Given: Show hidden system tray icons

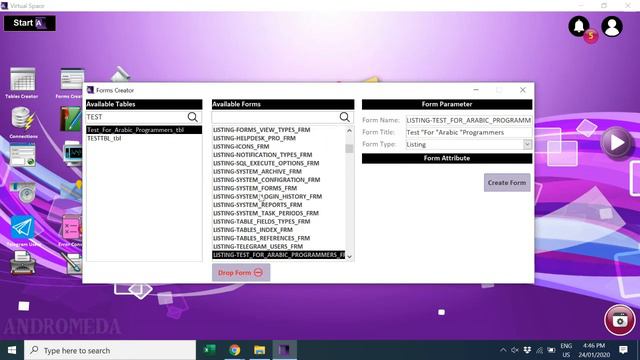Looking at the screenshot, I should [x=503, y=350].
